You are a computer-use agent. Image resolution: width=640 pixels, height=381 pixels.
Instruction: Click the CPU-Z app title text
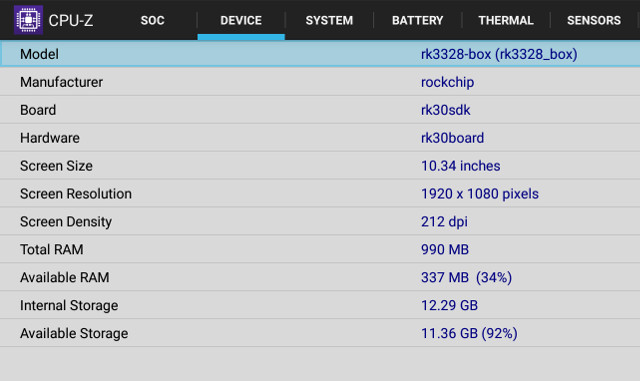click(x=71, y=20)
